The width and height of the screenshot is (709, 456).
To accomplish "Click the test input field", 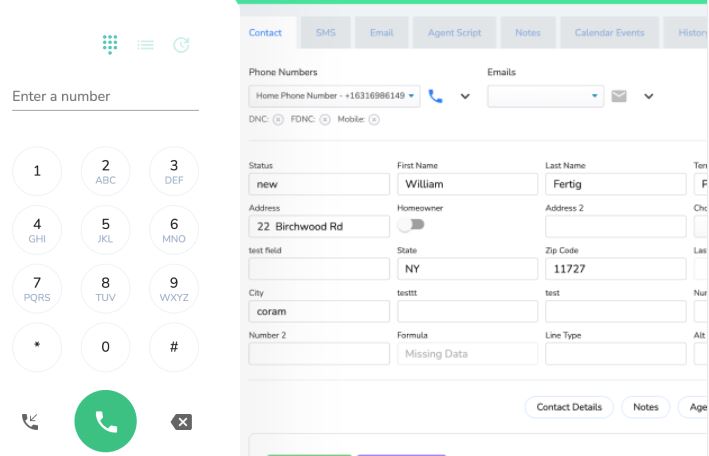I will pos(615,311).
